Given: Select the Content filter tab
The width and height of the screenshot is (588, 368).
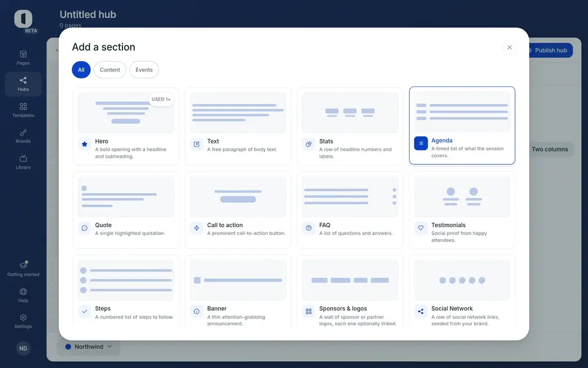Looking at the screenshot, I should (110, 70).
